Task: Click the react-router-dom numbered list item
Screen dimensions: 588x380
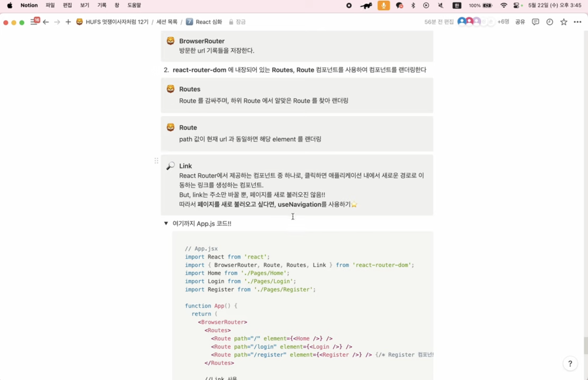Action: point(295,70)
